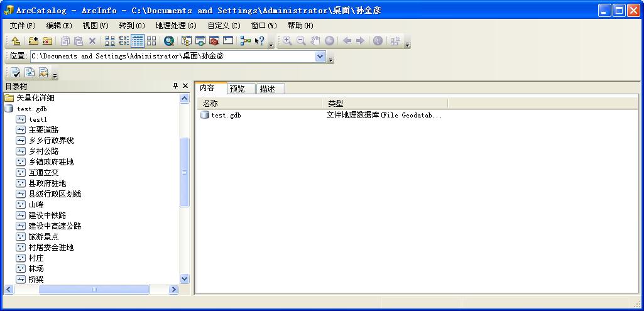
Task: Click the Validate Metadata icon
Action: pyautogui.click(x=16, y=73)
